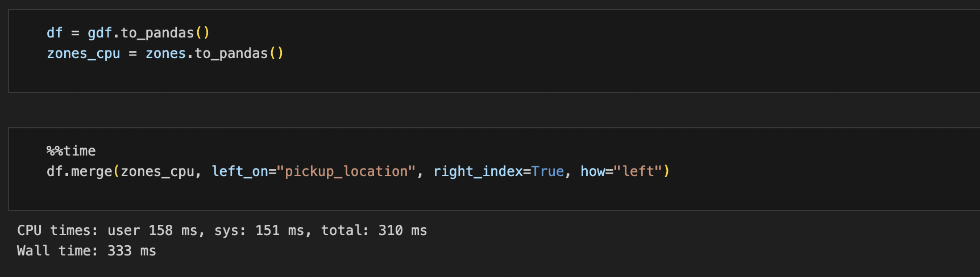This screenshot has width=980, height=277.
Task: Place cursor on the df variable being assigned
Action: (x=54, y=33)
